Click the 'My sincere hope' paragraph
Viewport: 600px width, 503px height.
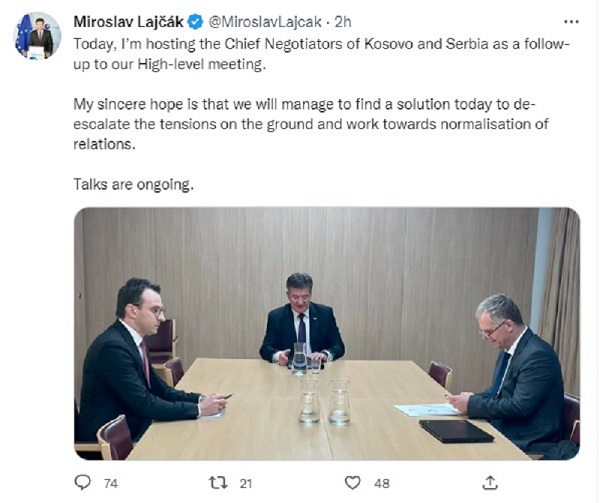311,124
